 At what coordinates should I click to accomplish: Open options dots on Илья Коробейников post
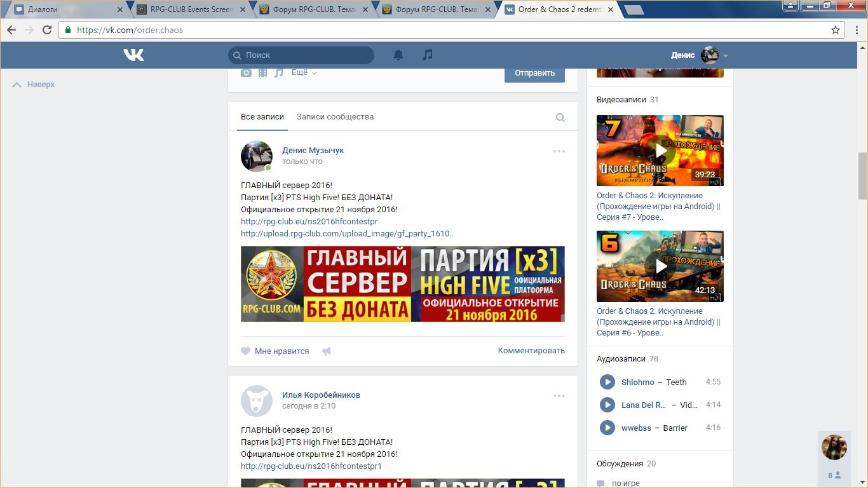tap(559, 396)
